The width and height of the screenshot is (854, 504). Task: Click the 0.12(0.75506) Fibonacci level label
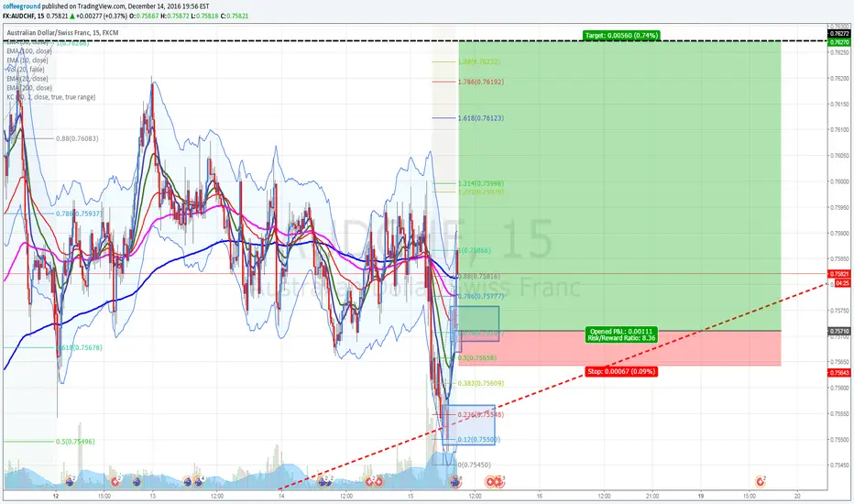coord(479,440)
